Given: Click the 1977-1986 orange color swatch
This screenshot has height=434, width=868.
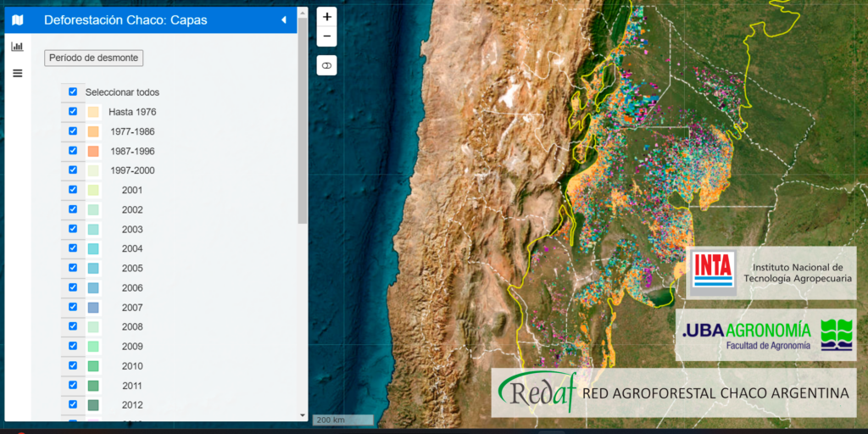Looking at the screenshot, I should tap(93, 131).
